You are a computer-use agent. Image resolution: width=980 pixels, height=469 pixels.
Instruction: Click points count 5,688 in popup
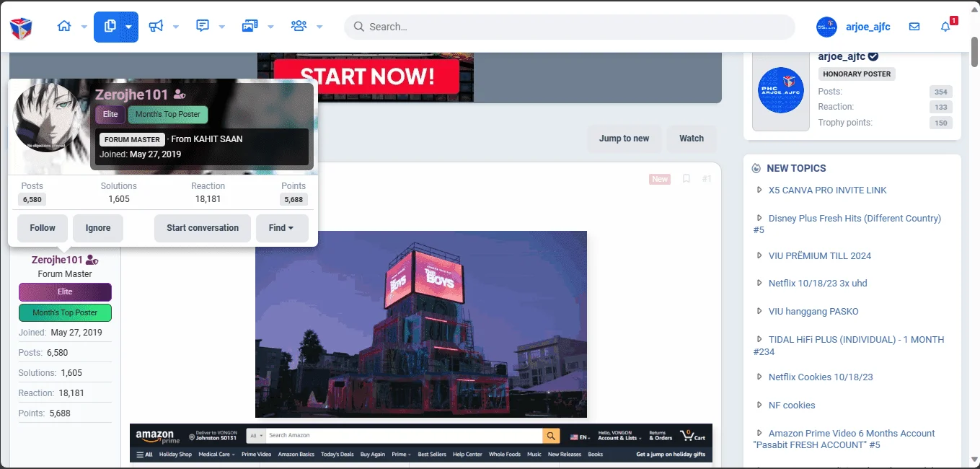[x=293, y=200]
